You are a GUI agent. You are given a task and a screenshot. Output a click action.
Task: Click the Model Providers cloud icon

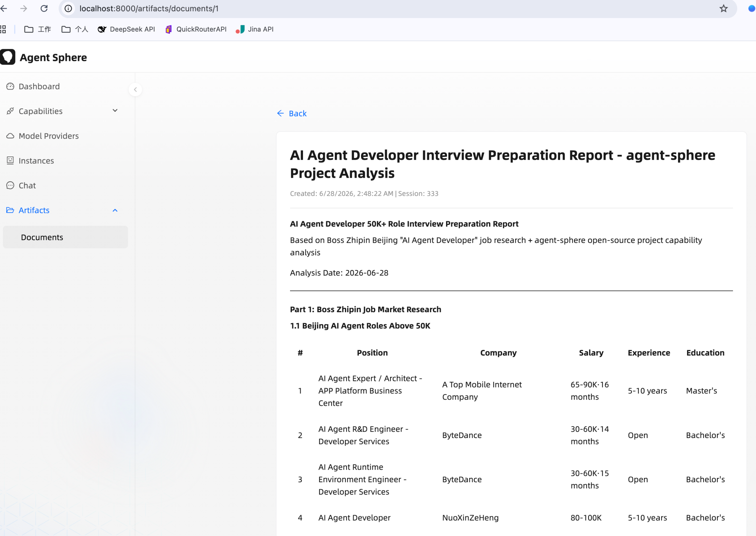pyautogui.click(x=10, y=136)
